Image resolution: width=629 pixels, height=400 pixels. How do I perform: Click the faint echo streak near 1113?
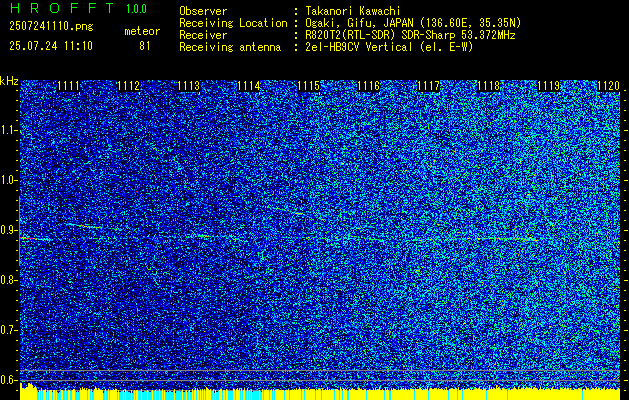pos(203,236)
